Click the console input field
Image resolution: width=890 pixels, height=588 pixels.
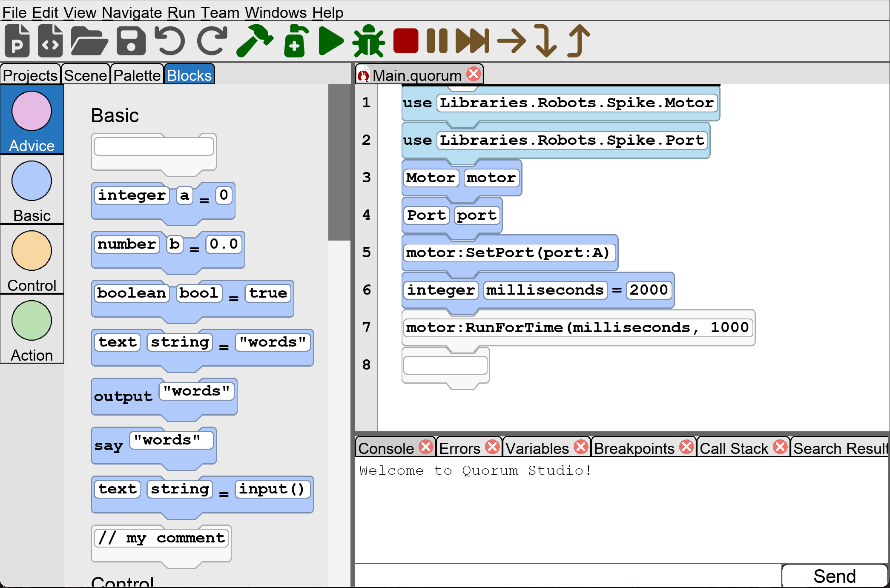click(568, 576)
